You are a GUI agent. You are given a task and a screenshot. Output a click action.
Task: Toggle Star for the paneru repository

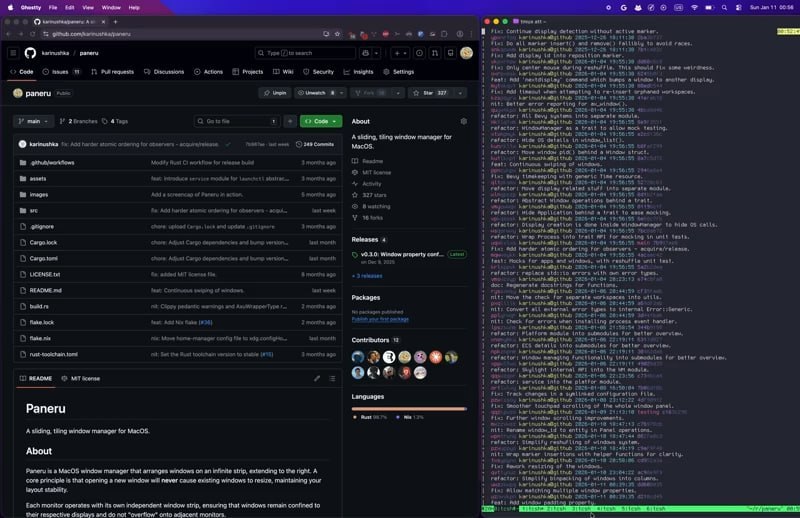[432, 93]
